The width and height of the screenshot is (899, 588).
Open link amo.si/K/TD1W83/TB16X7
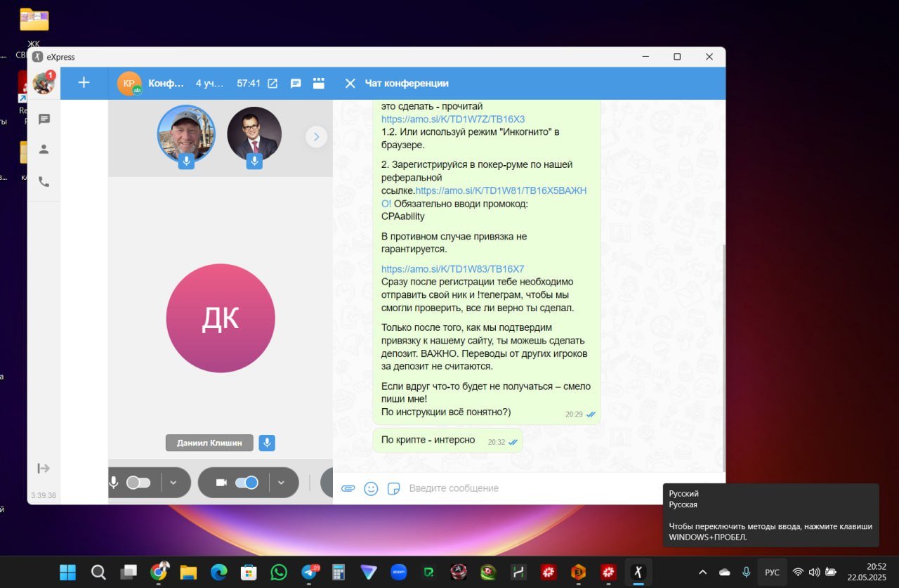[x=453, y=269]
